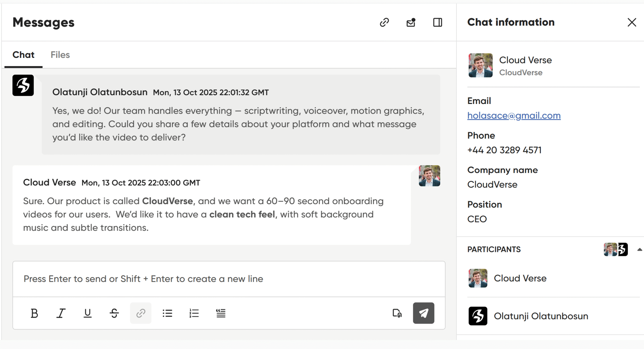This screenshot has height=349, width=644.
Task: Click the attach file icon
Action: point(397,313)
